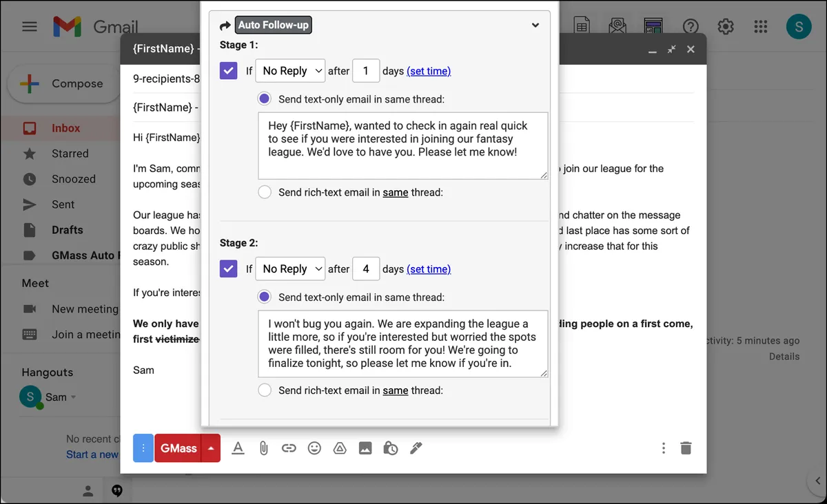The image size is (827, 504).
Task: Click the blue GMass options dots button
Action: [x=143, y=448]
